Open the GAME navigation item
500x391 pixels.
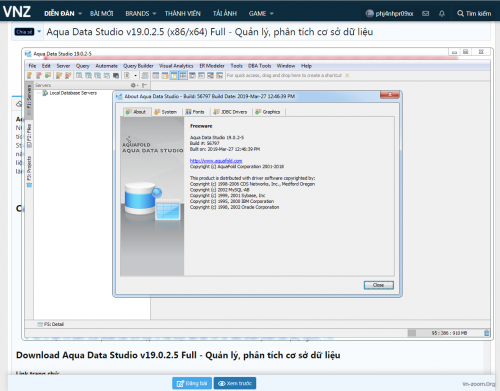(x=257, y=14)
